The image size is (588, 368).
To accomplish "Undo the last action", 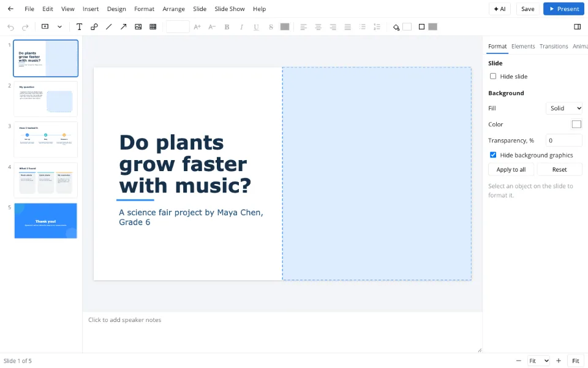I will 10,27.
